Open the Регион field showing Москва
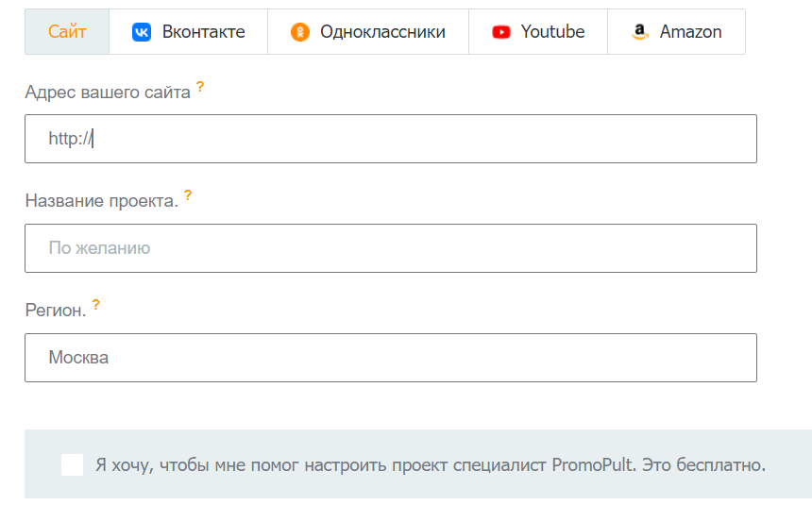The image size is (812, 522). (x=390, y=358)
